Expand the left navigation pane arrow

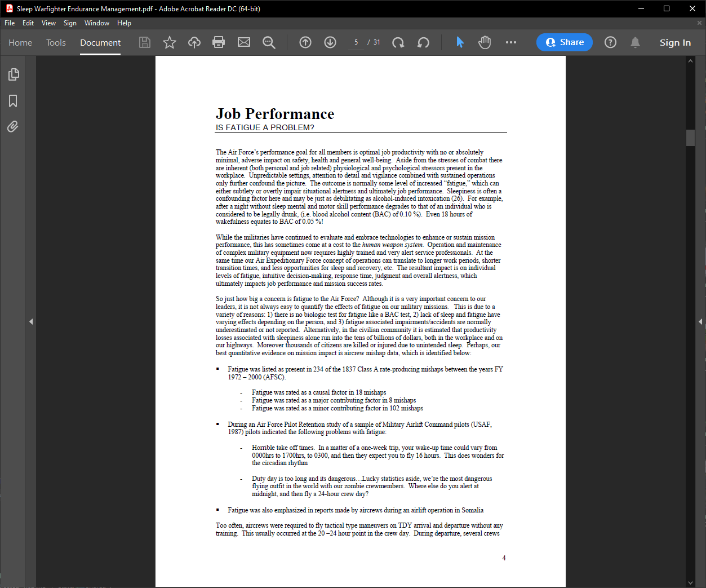click(31, 321)
